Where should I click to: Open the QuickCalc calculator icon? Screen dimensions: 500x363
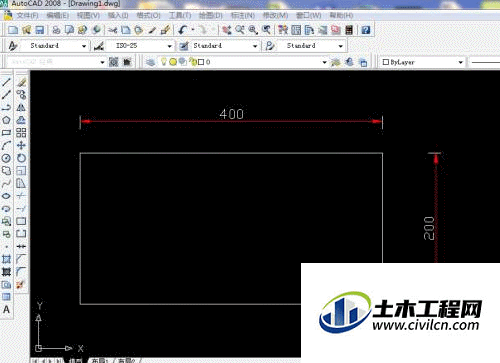349,30
